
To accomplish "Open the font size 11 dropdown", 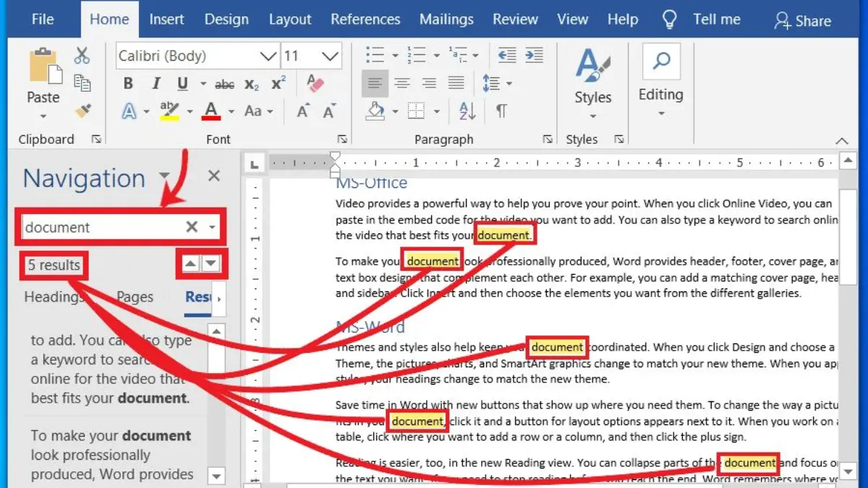I will coord(331,56).
